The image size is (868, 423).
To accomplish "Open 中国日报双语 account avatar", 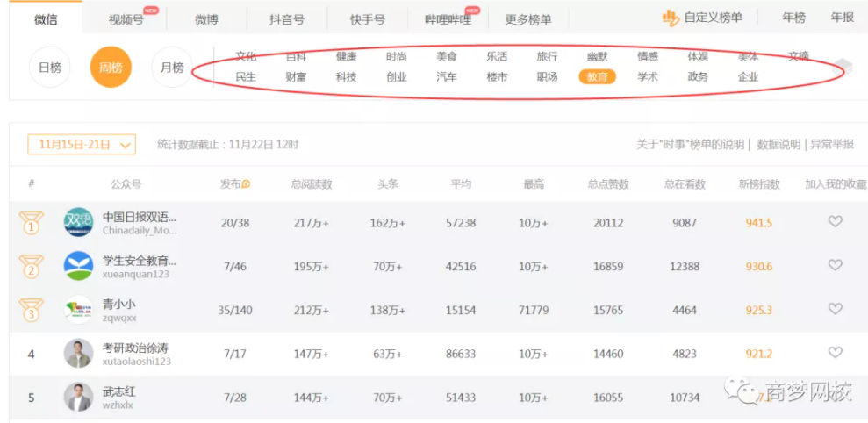I will pyautogui.click(x=78, y=223).
